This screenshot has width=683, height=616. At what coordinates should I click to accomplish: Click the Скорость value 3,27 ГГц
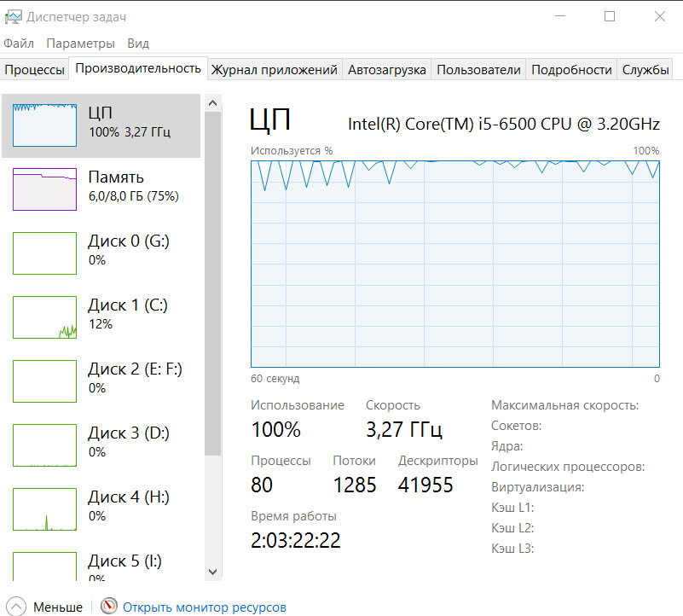(x=404, y=430)
